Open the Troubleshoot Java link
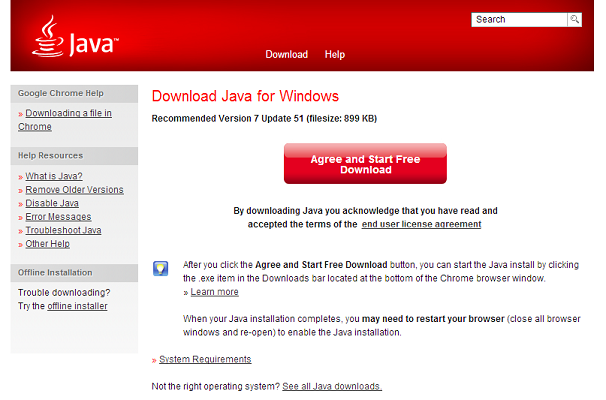Screen dimensions: 606x400 [63, 230]
